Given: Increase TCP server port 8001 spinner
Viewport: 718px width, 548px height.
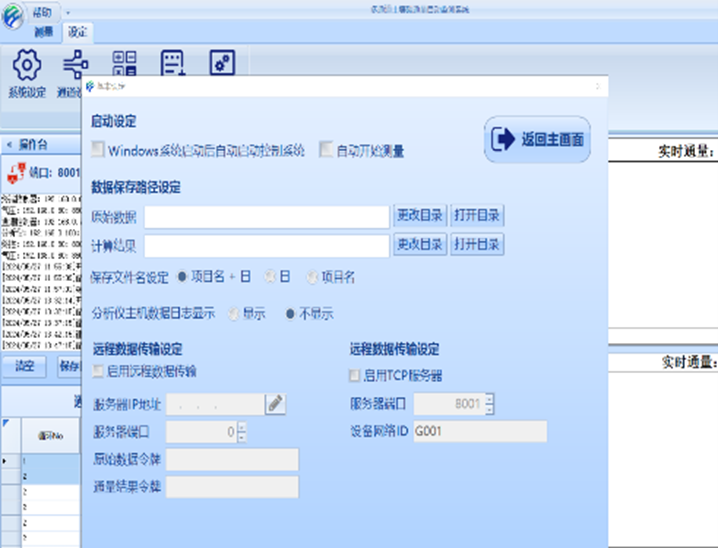Looking at the screenshot, I should pos(490,399).
